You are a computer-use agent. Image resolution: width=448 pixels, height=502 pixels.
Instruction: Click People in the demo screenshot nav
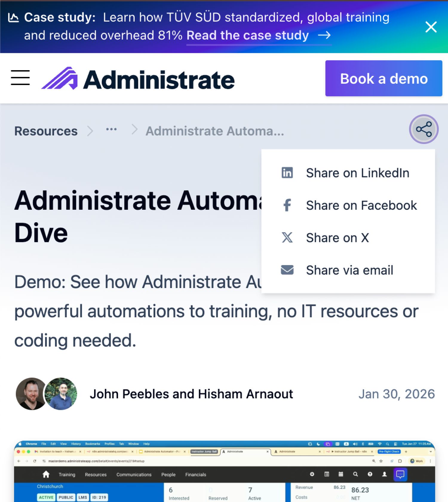(x=168, y=475)
